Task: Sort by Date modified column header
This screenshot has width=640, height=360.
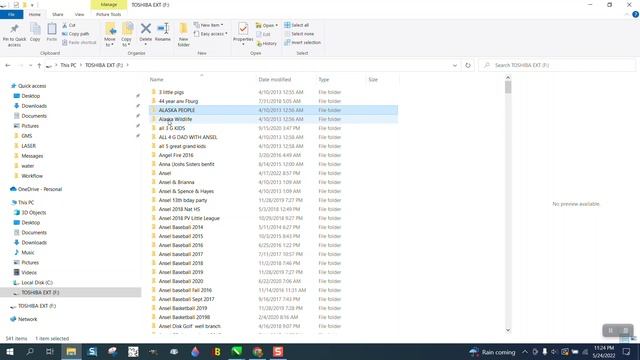Action: click(275, 80)
